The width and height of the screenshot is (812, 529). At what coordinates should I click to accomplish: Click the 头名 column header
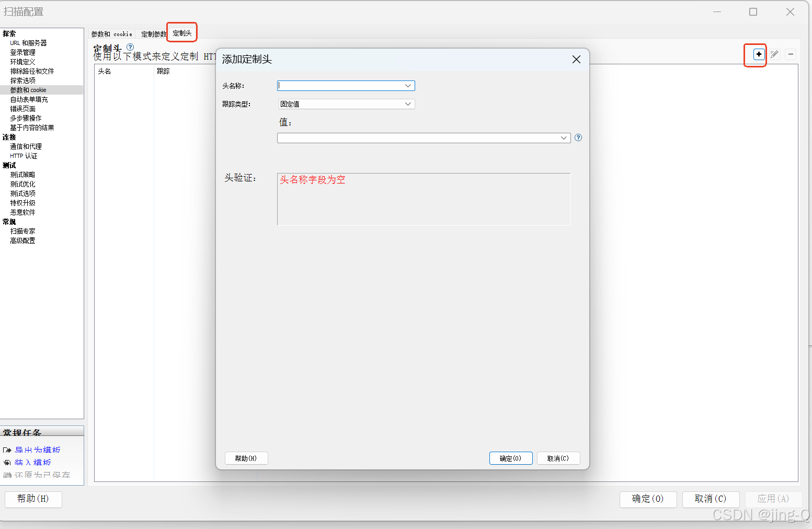click(x=105, y=71)
